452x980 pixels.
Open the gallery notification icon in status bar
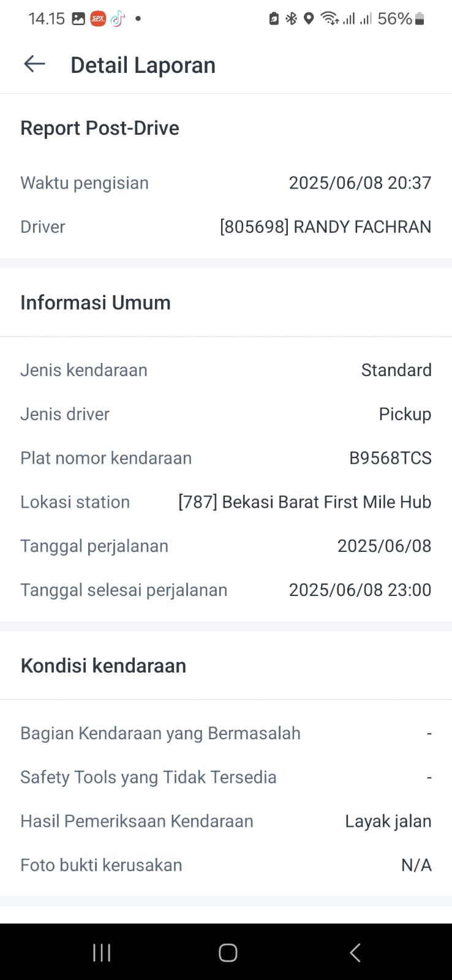[x=78, y=19]
